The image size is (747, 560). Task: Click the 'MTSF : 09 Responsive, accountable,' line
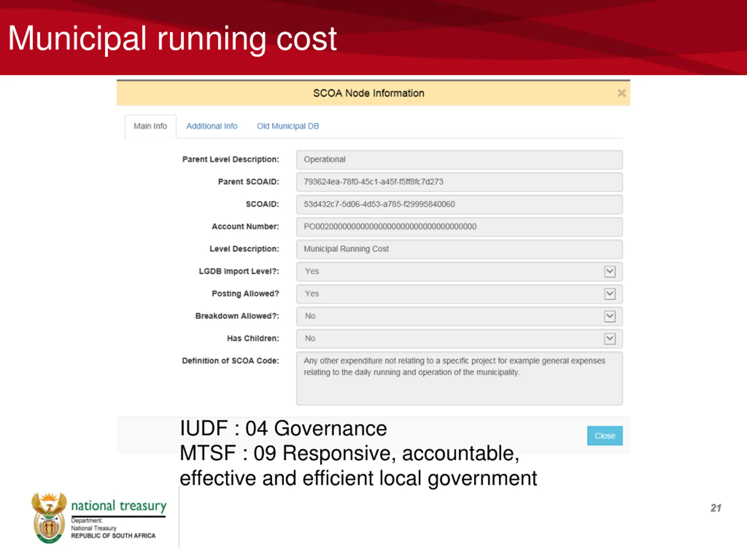point(349,454)
